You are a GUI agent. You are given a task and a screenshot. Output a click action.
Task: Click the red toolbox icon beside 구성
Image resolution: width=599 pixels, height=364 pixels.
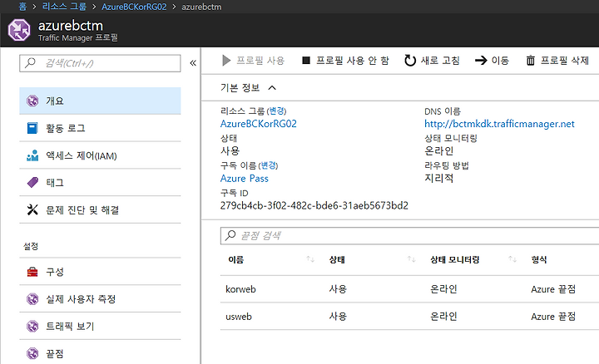[32, 272]
